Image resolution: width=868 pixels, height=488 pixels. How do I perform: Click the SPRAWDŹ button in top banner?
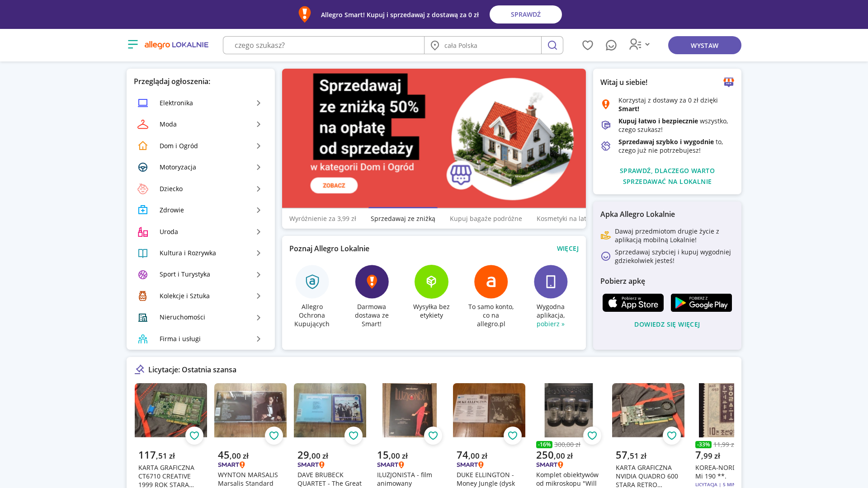[x=526, y=14]
